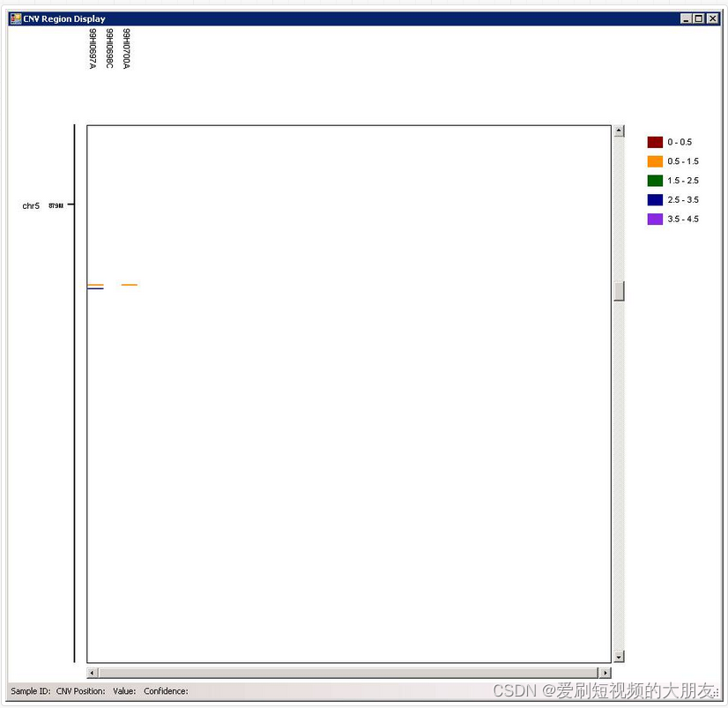This screenshot has height=708, width=728.
Task: Click the 879M position marker on the axis
Action: 54,205
